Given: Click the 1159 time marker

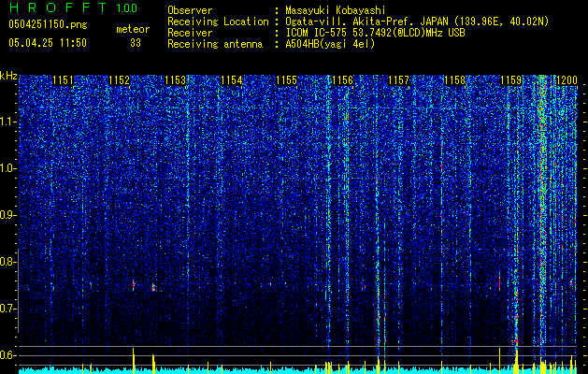Looking at the screenshot, I should 510,80.
